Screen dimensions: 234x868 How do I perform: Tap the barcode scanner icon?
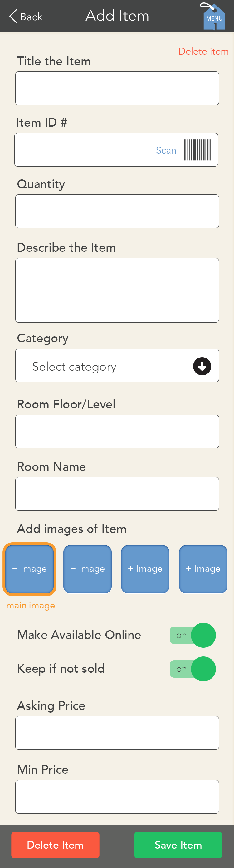tap(197, 150)
